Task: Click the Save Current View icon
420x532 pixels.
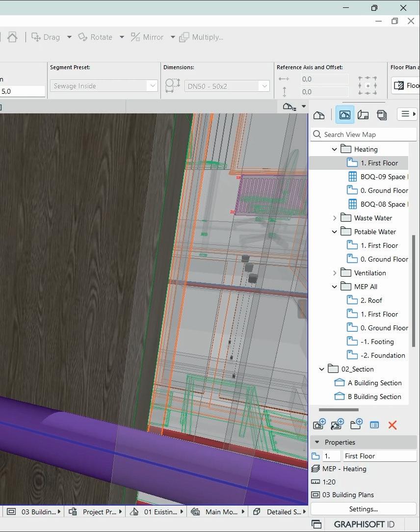Action: (319, 425)
